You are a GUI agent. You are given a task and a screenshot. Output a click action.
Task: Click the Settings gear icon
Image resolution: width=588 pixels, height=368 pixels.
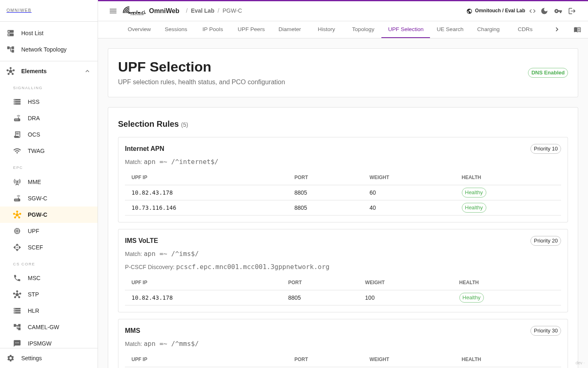pyautogui.click(x=11, y=358)
